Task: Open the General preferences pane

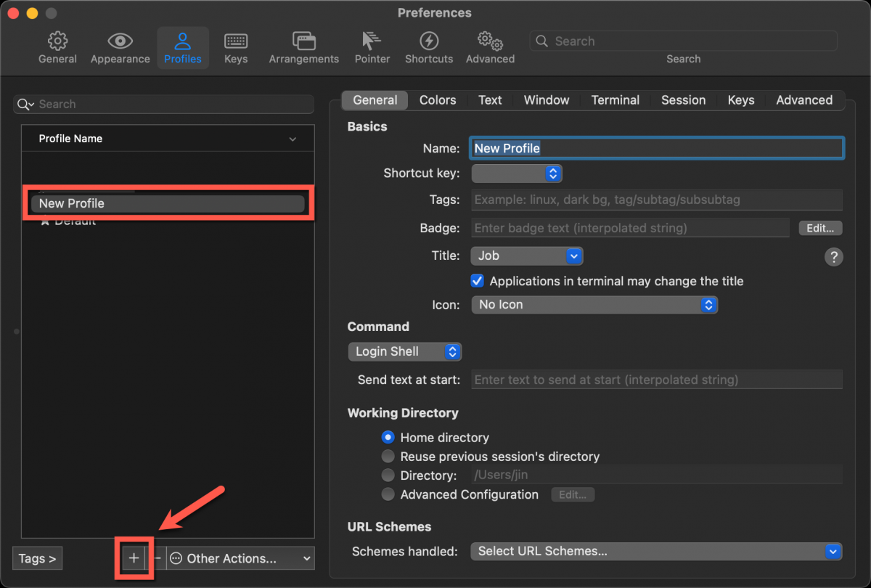Action: pyautogui.click(x=57, y=48)
